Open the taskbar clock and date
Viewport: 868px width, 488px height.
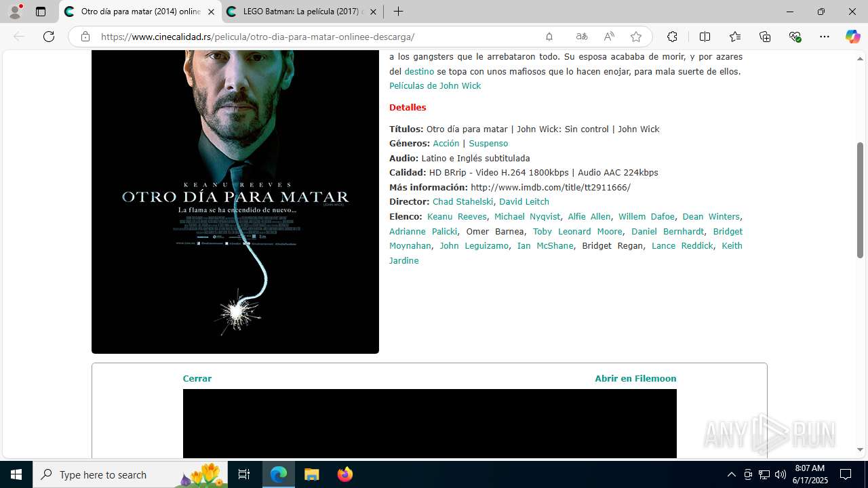(x=810, y=474)
